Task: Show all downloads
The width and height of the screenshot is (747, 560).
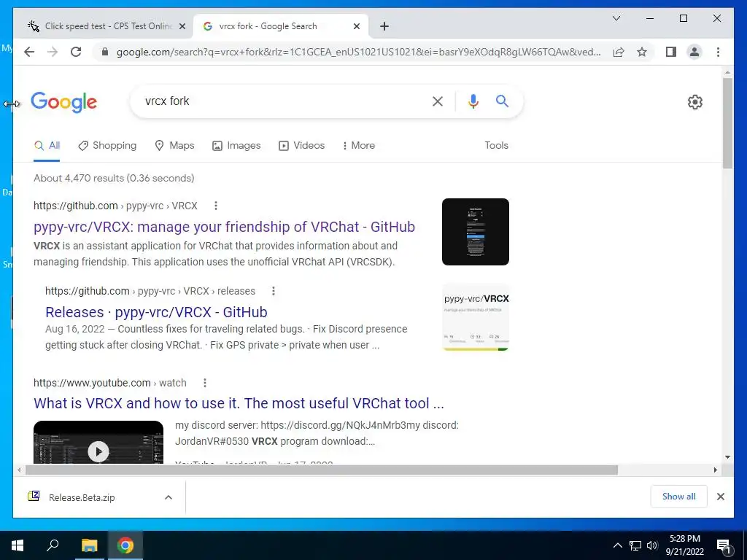Action: 678,497
